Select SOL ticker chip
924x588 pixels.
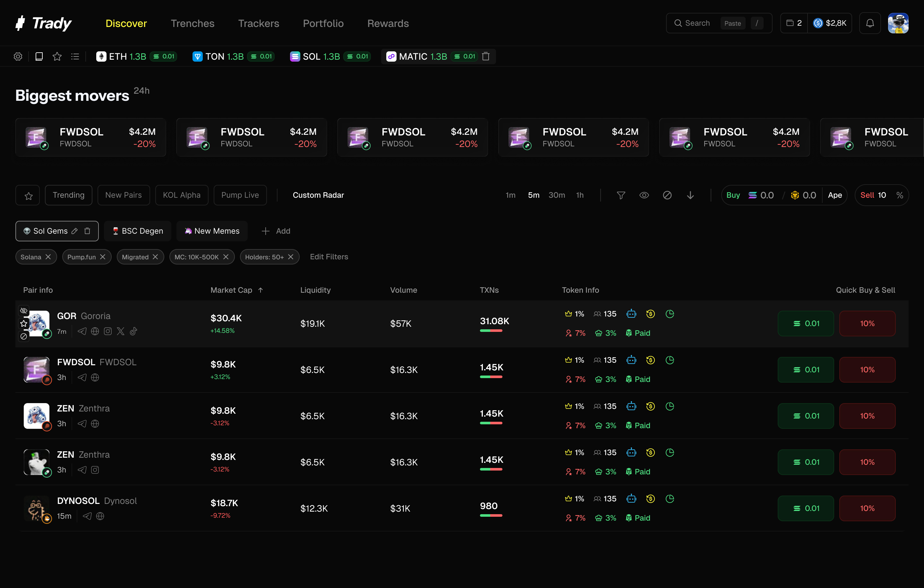pyautogui.click(x=330, y=56)
